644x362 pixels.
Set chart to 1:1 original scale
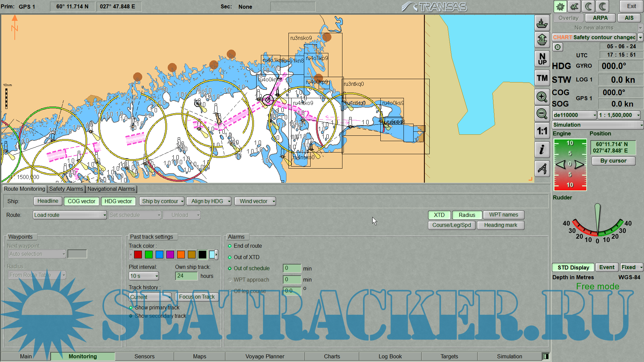[542, 131]
